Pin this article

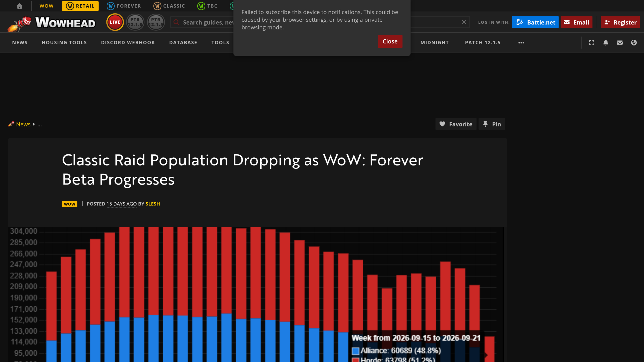(x=492, y=124)
